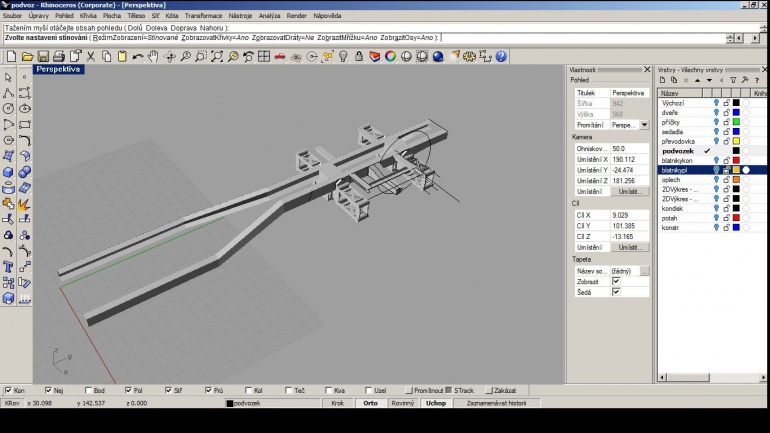Open the Transformace menu
Screen dimensions: 770x433
tap(203, 16)
